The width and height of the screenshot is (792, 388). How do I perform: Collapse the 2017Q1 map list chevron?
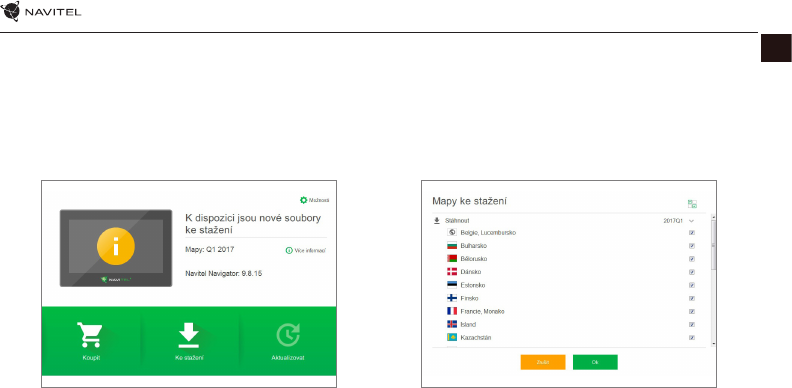click(x=691, y=221)
